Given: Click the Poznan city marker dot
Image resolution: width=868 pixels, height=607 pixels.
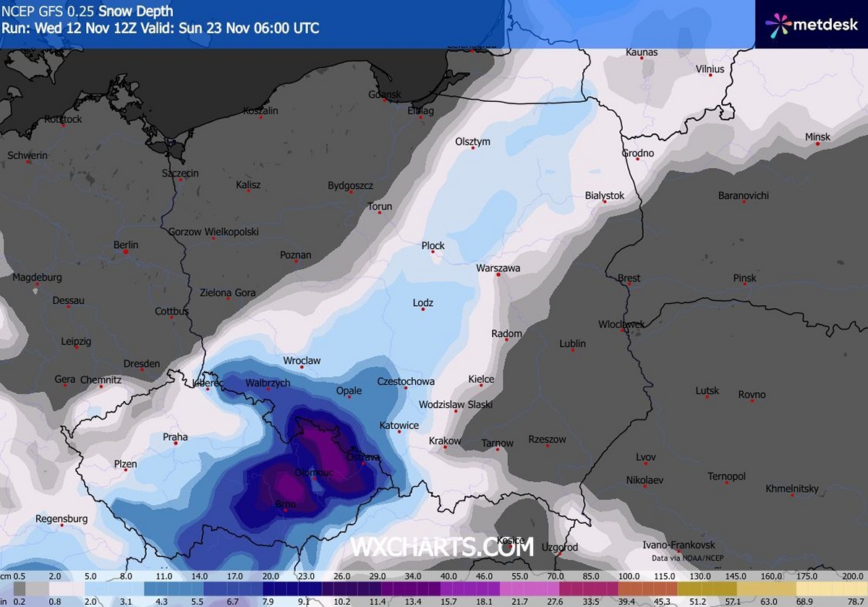Looking at the screenshot, I should point(296,262).
